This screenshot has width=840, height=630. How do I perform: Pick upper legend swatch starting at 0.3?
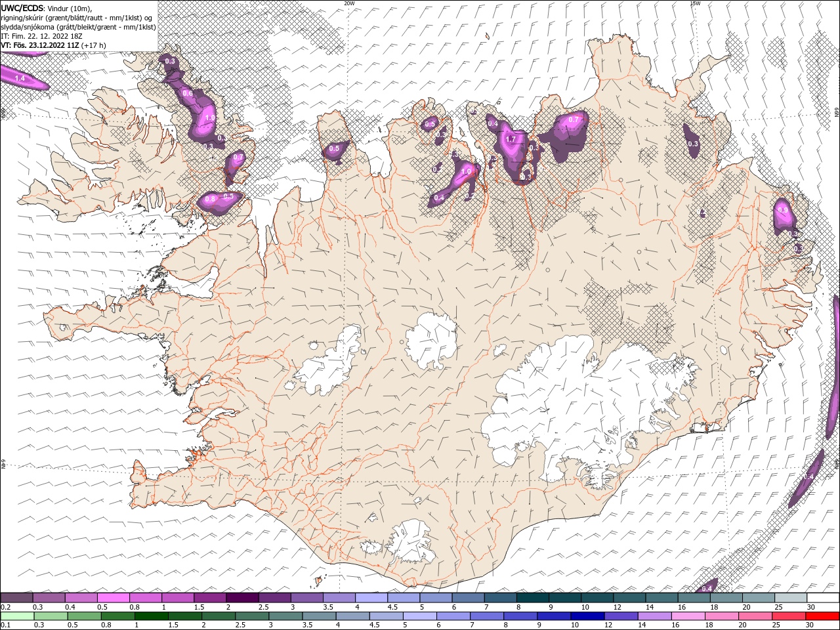coord(49,598)
